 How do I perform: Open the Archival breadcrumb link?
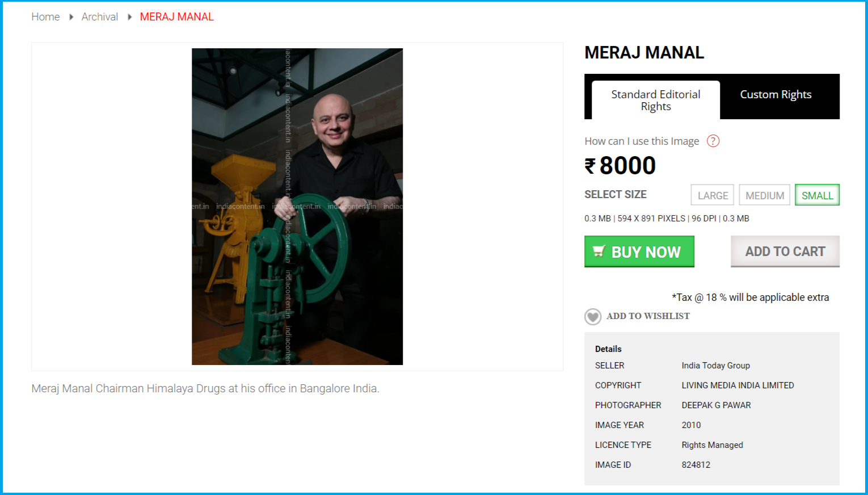(x=100, y=17)
